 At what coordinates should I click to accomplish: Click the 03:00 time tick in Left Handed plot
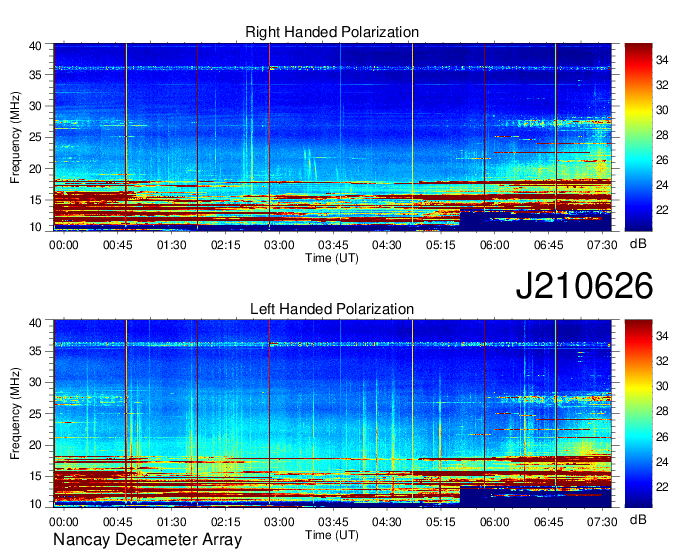coord(279,522)
